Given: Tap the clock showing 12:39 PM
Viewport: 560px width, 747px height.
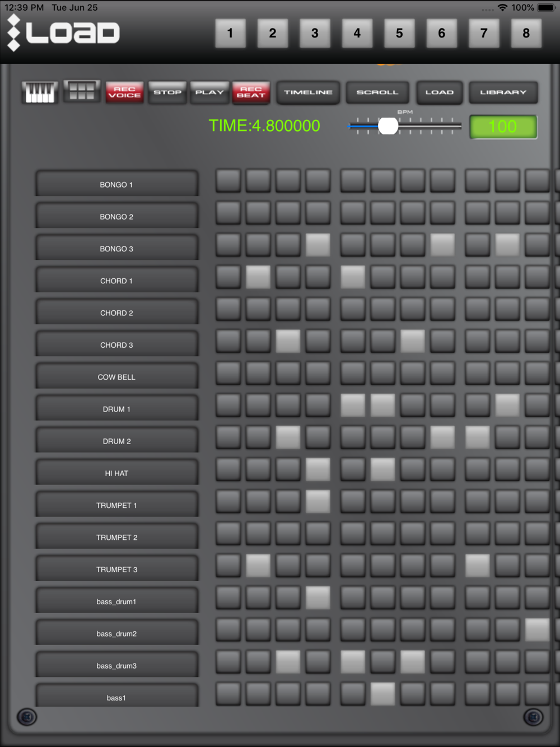Looking at the screenshot, I should pos(24,7).
